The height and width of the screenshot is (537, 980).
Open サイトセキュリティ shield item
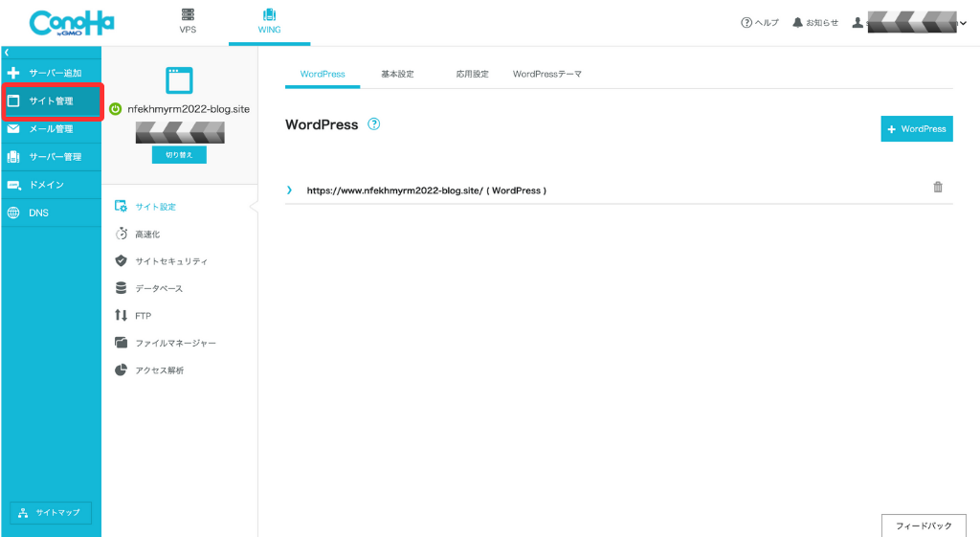coord(170,261)
